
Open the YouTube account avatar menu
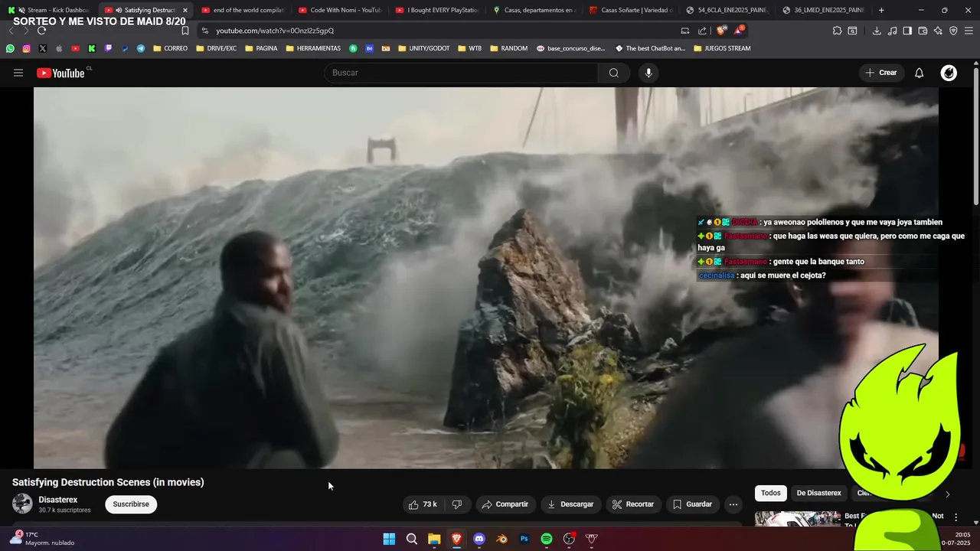tap(949, 73)
